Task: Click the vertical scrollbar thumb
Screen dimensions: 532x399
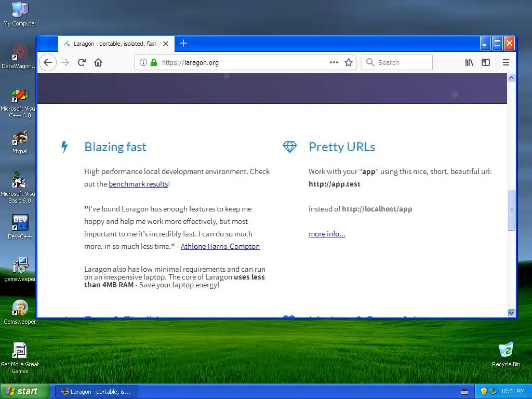Action: (511, 210)
